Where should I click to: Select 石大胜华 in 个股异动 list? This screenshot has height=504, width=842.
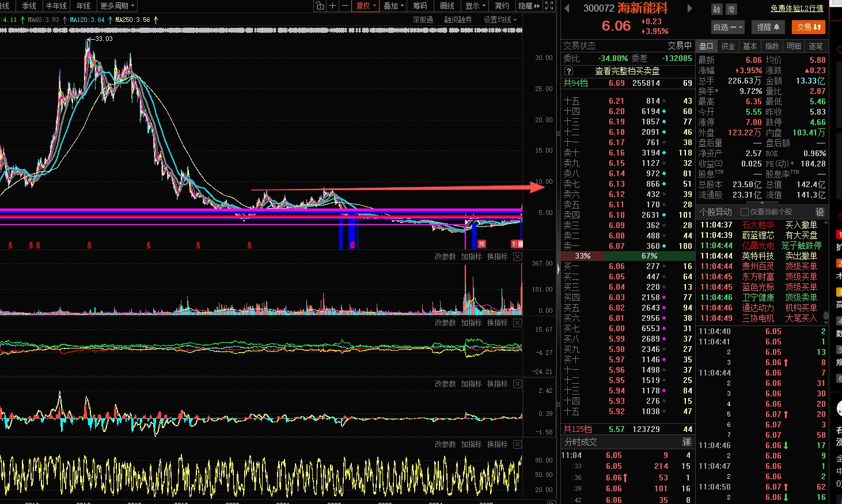pos(758,225)
